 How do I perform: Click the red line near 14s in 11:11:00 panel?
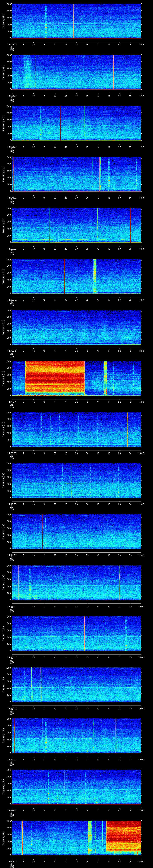42,531
